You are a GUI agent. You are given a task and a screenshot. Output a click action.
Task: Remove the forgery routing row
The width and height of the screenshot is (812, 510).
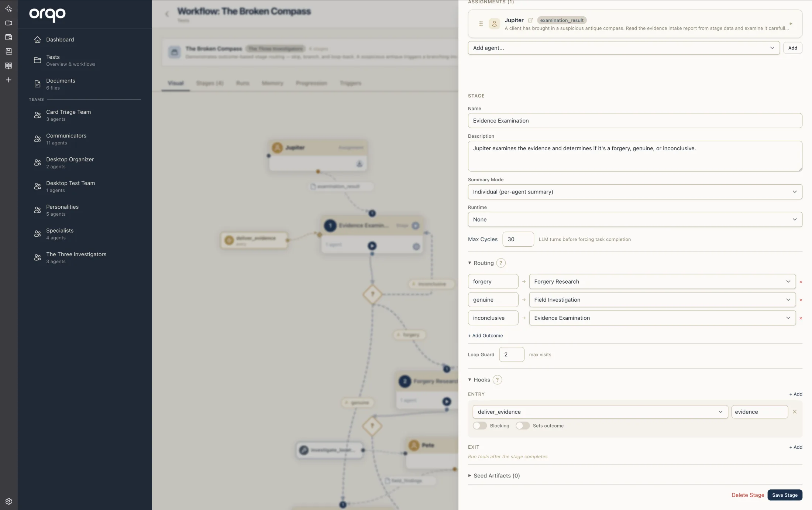801,282
